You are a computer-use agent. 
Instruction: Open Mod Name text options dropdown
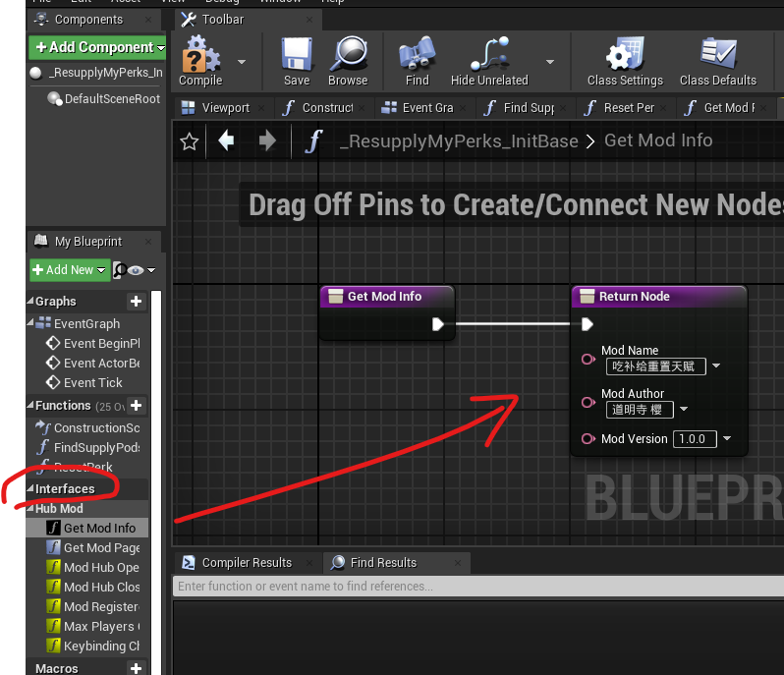pos(716,366)
